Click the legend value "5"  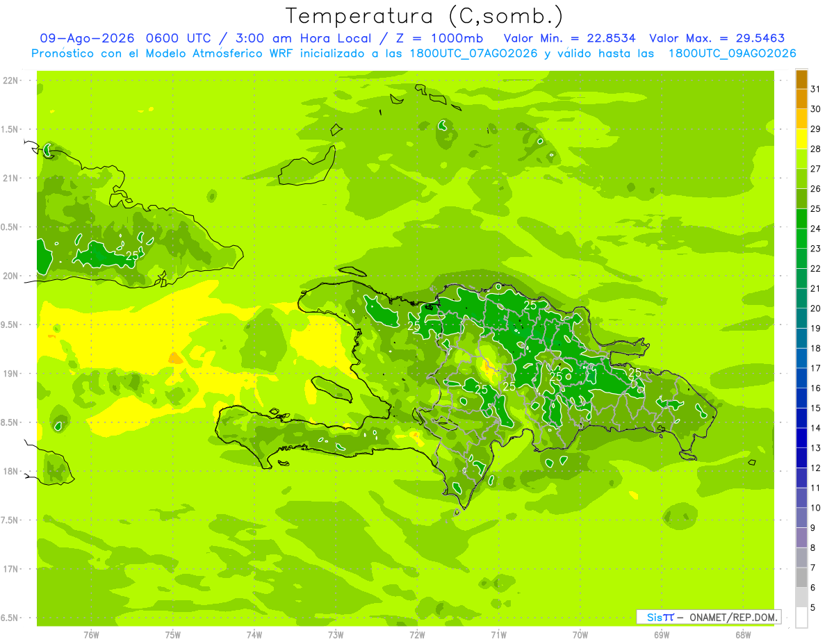[x=813, y=609]
